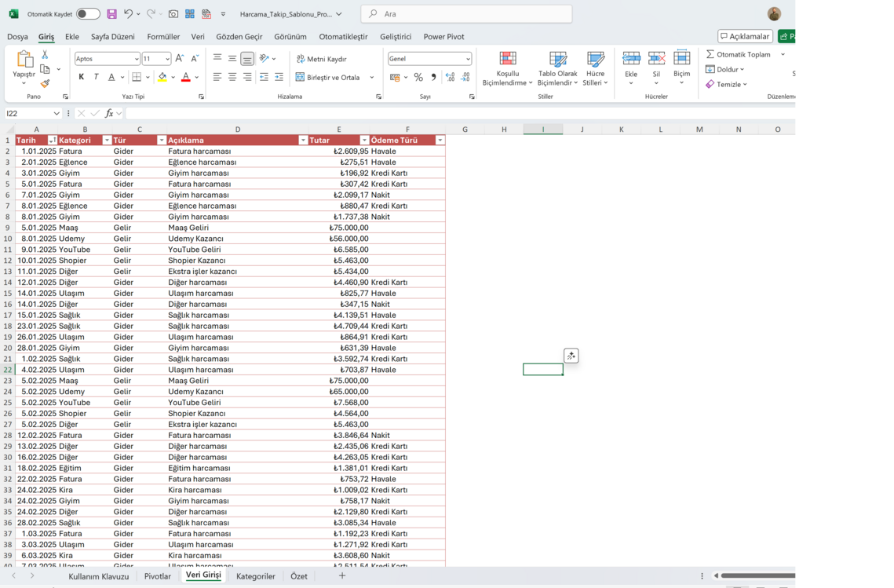Decrease decimal places
Screen dimensions: 894x588
(x=465, y=77)
